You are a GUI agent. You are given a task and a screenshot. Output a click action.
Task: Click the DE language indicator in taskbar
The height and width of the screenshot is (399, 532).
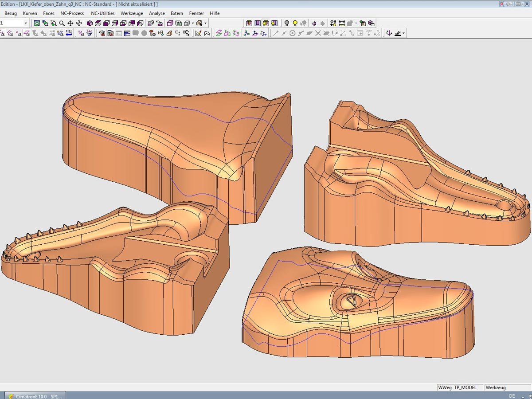512,395
